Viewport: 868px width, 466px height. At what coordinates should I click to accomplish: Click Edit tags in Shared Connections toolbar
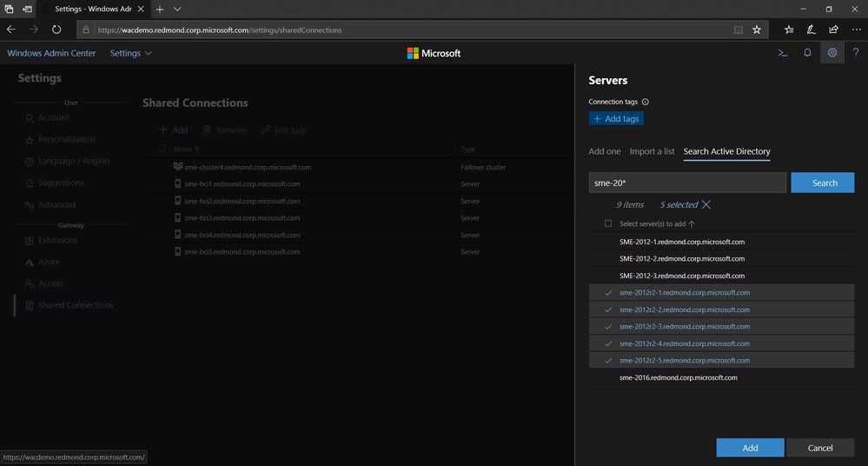pyautogui.click(x=284, y=130)
